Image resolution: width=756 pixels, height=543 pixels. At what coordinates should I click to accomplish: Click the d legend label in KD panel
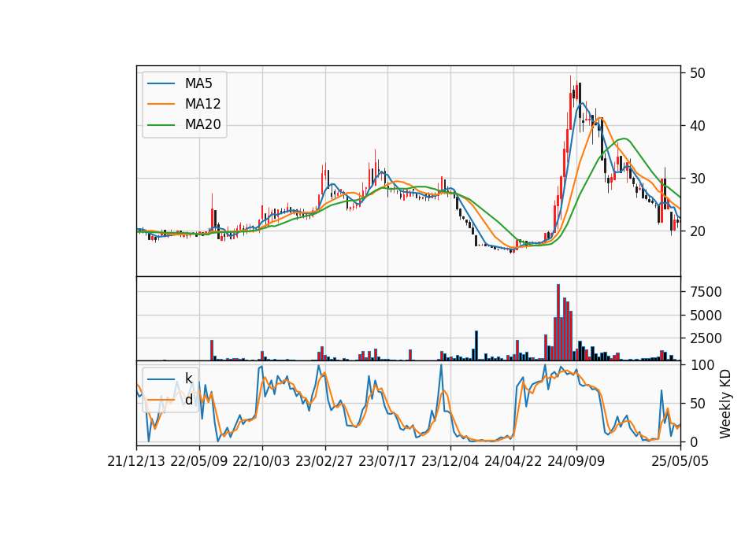pyautogui.click(x=189, y=400)
